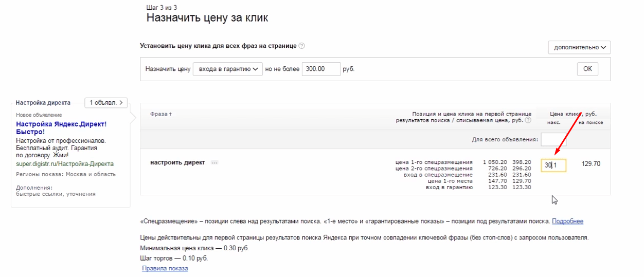Visit the super.digistr.ru ad URL link
Image resolution: width=644 pixels, height=277 pixels.
[x=64, y=164]
